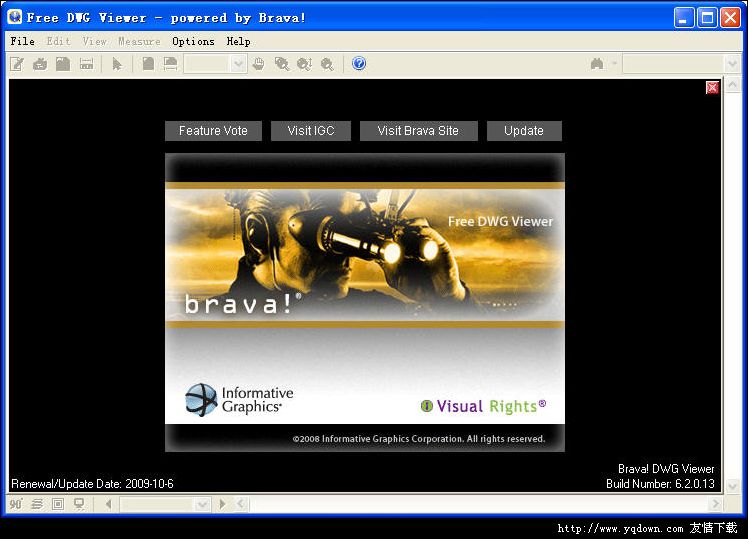Select the magnifier zoom tool
748x539 pixels.
pos(327,64)
